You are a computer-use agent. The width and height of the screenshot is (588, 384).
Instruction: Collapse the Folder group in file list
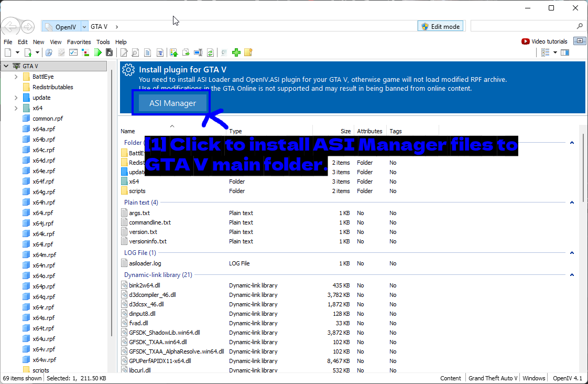pyautogui.click(x=572, y=143)
